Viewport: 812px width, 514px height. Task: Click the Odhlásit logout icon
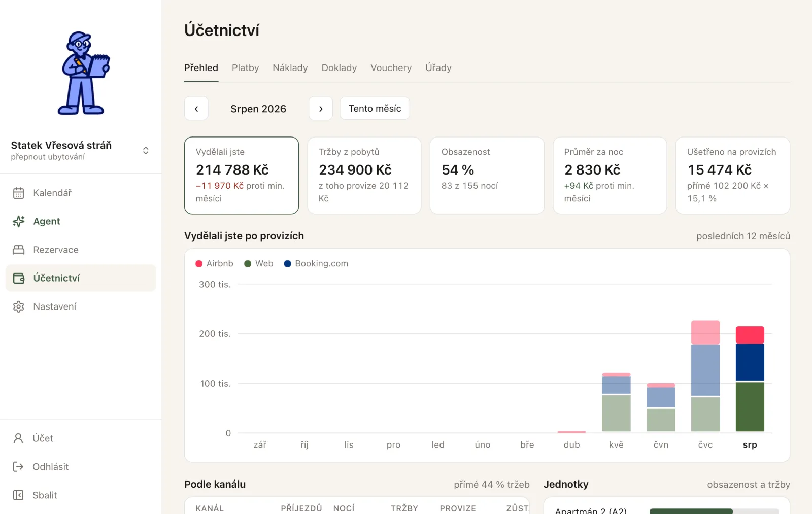click(18, 467)
